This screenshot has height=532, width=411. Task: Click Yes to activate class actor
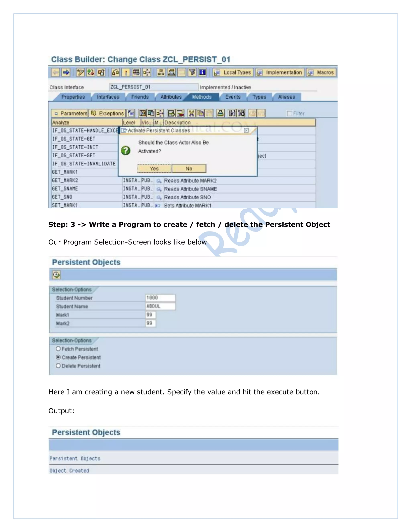coord(154,169)
